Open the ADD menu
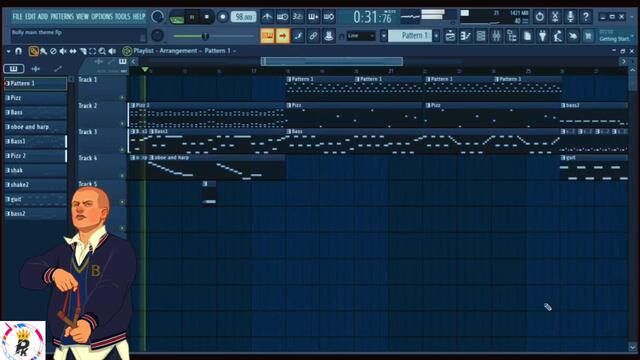The width and height of the screenshot is (640, 360). [x=43, y=17]
